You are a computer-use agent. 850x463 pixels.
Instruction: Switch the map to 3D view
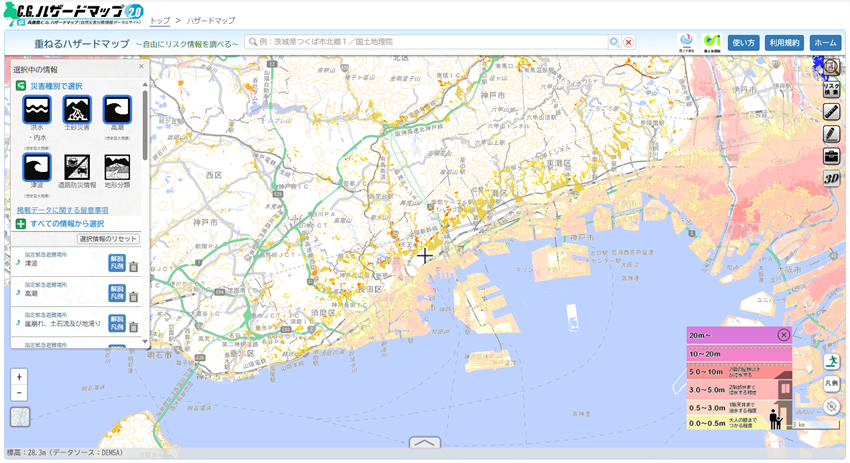click(x=831, y=178)
